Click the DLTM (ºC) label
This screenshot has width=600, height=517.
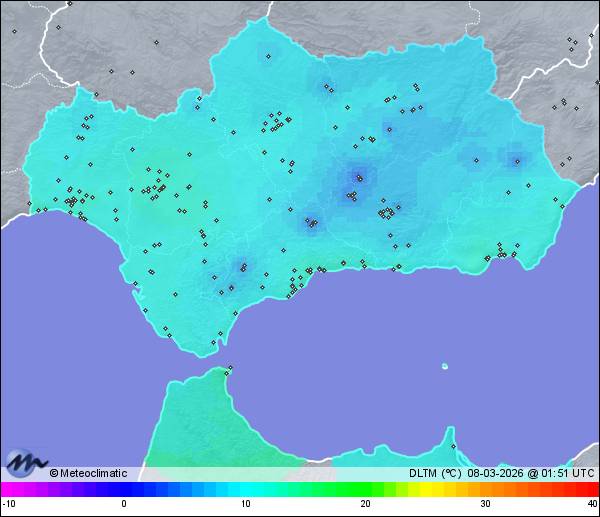(x=435, y=474)
